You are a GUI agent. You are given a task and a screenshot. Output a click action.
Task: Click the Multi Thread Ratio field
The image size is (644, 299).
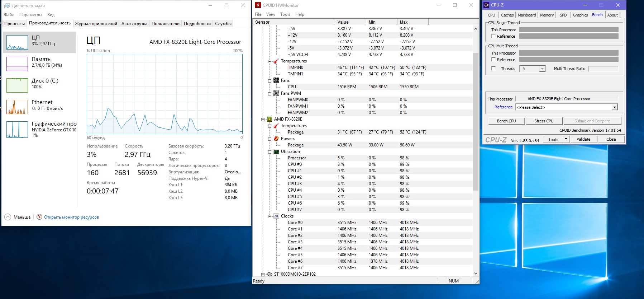coord(603,69)
